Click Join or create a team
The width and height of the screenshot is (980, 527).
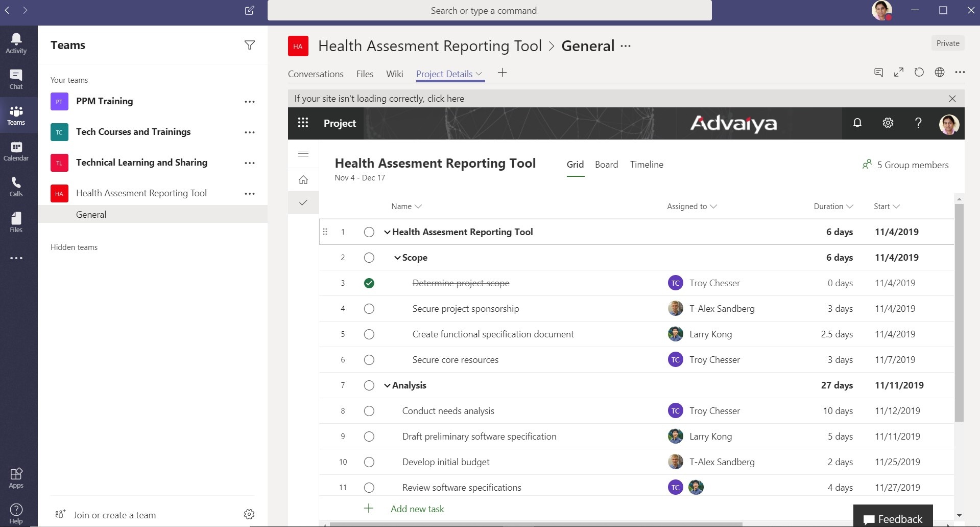point(114,515)
